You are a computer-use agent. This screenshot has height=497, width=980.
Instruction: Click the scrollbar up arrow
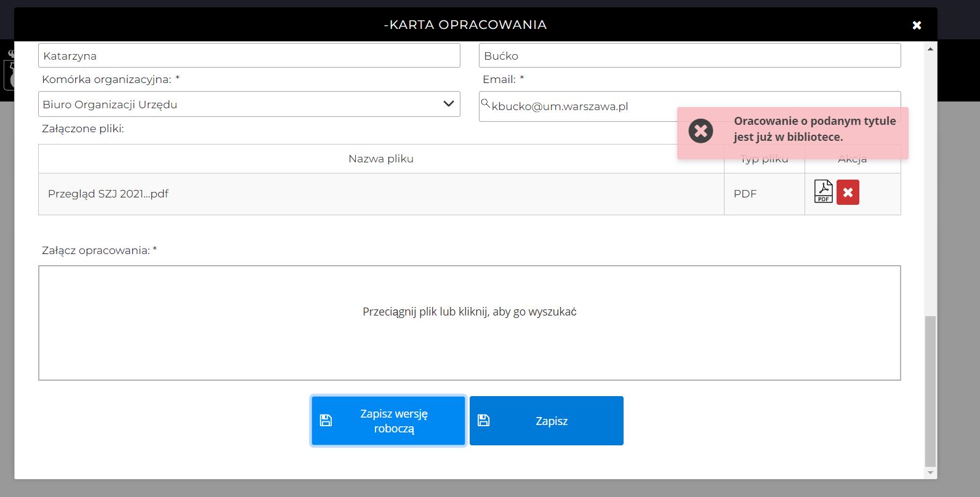[930, 49]
